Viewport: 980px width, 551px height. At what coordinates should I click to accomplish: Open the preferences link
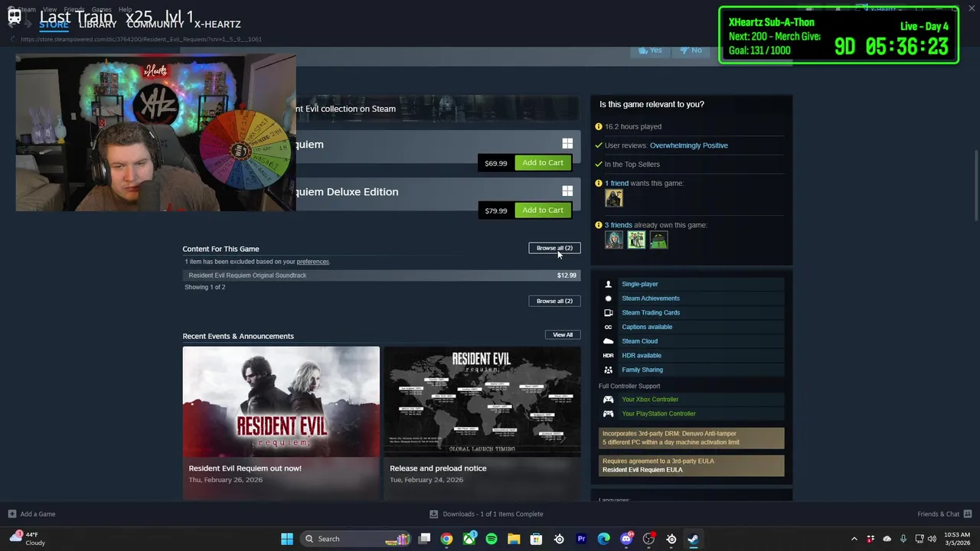(312, 262)
